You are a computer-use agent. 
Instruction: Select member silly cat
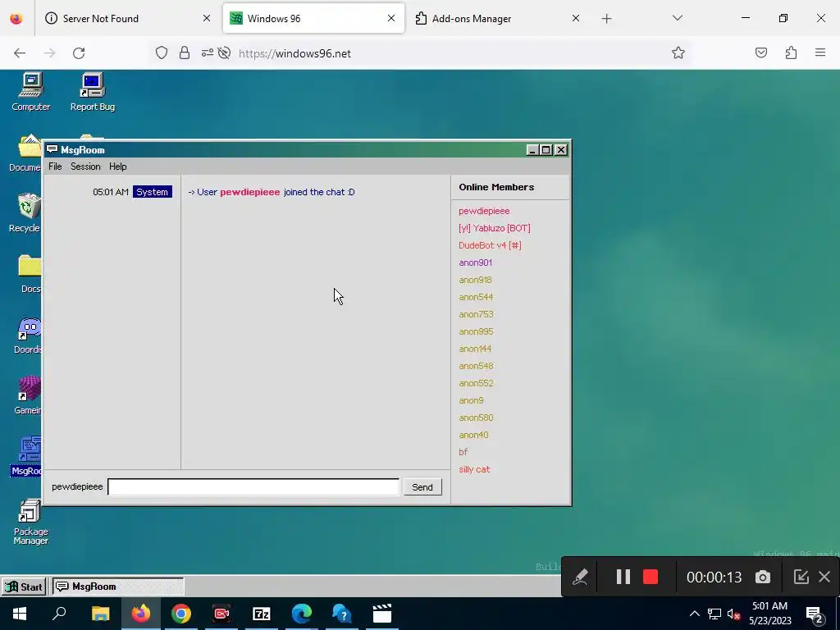coord(475,469)
